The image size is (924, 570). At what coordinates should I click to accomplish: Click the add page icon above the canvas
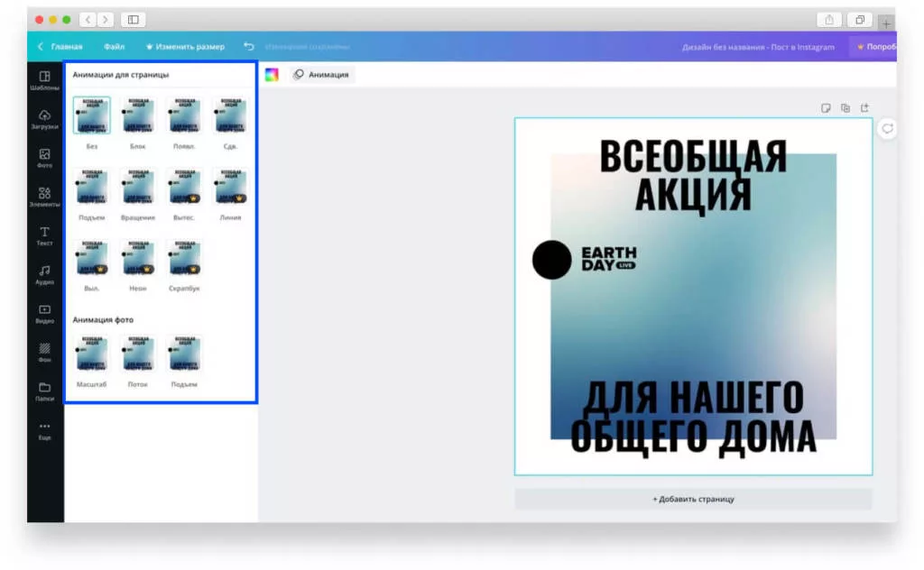(864, 108)
